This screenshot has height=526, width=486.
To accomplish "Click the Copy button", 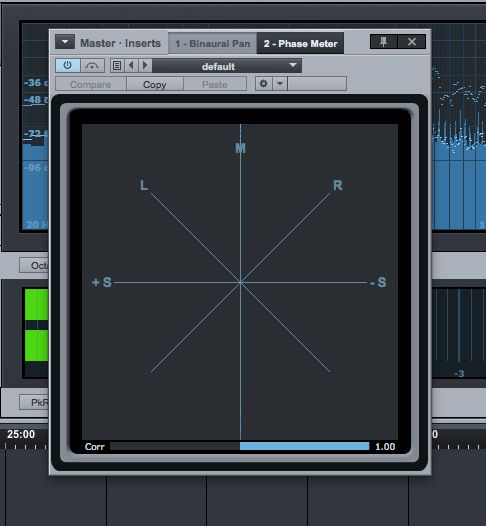I will [155, 84].
